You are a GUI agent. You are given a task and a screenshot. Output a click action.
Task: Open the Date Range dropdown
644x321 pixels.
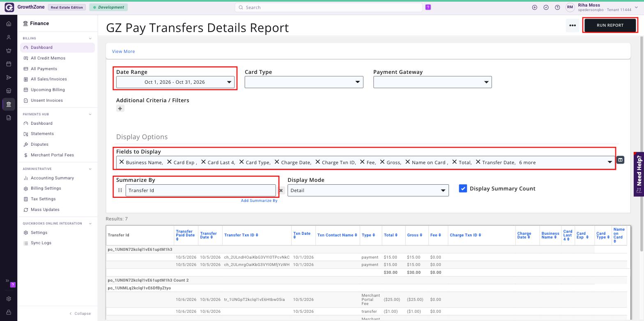[175, 82]
